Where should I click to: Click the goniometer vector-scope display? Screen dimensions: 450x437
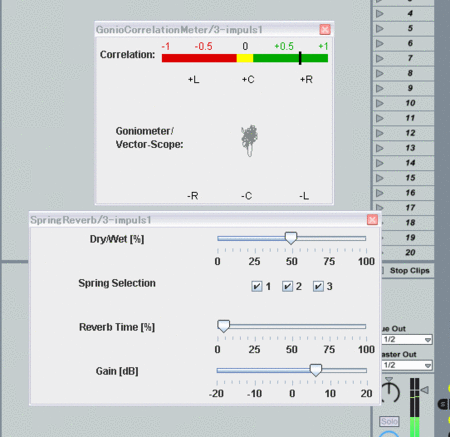[249, 140]
